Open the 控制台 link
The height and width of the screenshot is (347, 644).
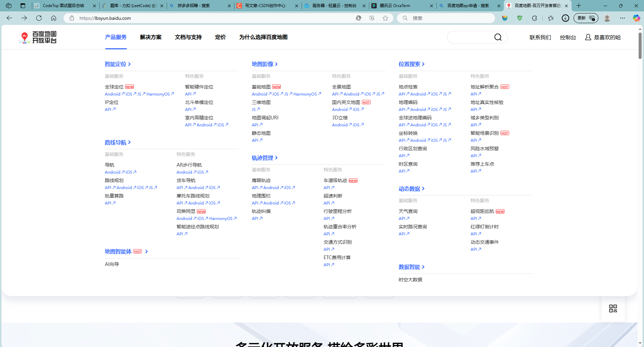(x=568, y=37)
